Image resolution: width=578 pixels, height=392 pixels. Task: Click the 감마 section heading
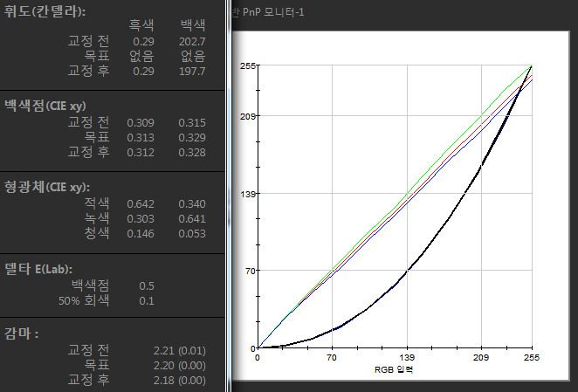coord(21,334)
